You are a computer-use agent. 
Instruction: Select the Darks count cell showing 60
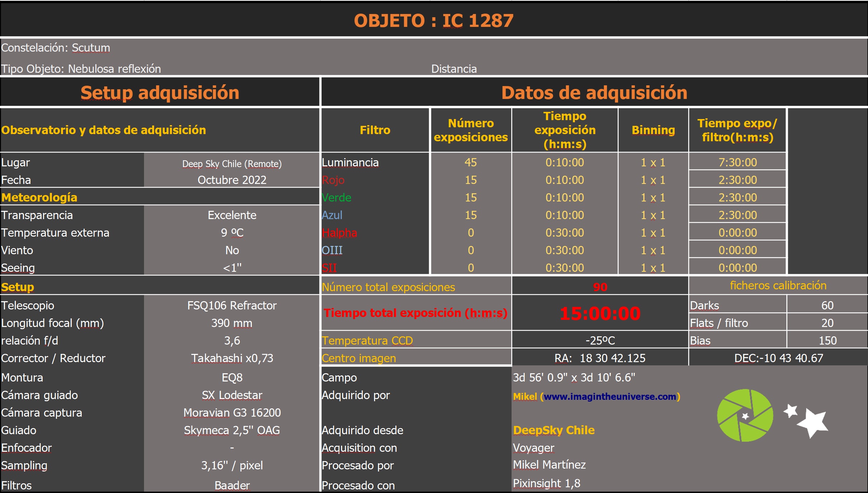pos(827,305)
